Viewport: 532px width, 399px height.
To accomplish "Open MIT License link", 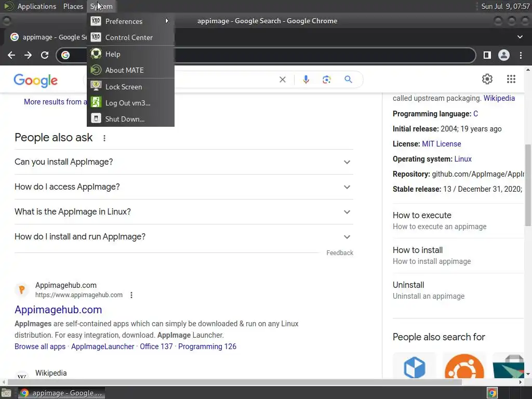I will 442,144.
